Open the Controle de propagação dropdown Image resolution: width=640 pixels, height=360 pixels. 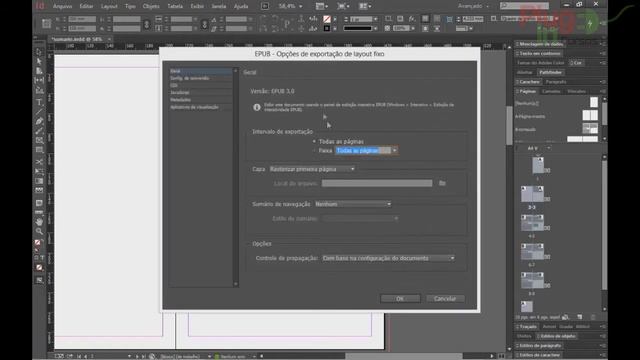click(x=388, y=258)
